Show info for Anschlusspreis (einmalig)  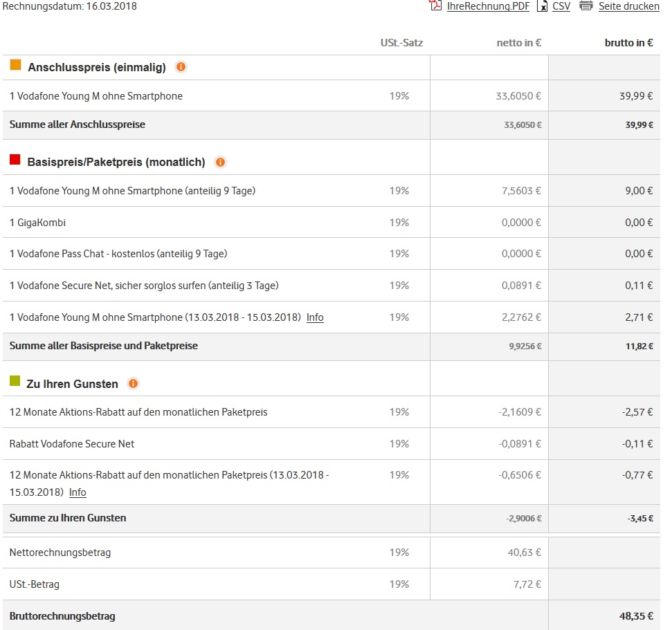tap(181, 67)
